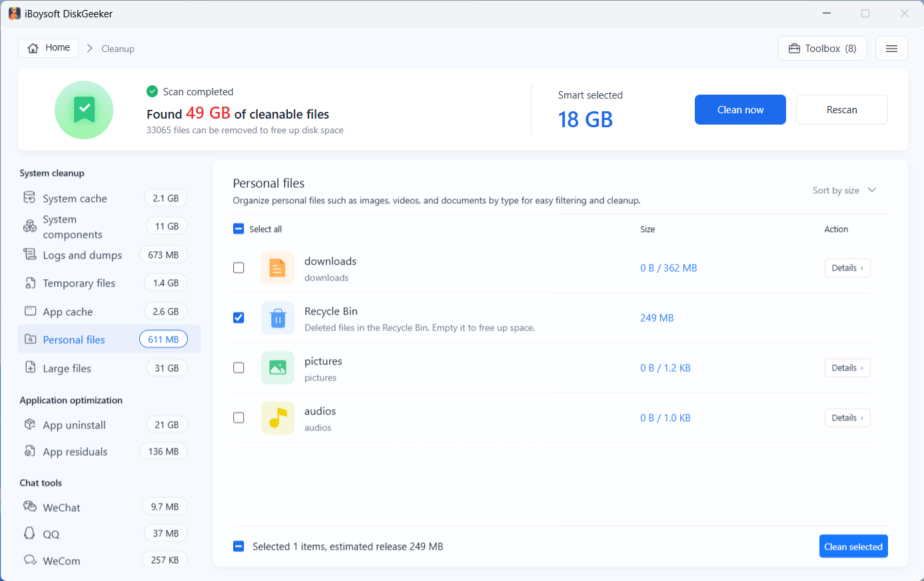Click the 611 MB Personal files badge

pos(163,340)
